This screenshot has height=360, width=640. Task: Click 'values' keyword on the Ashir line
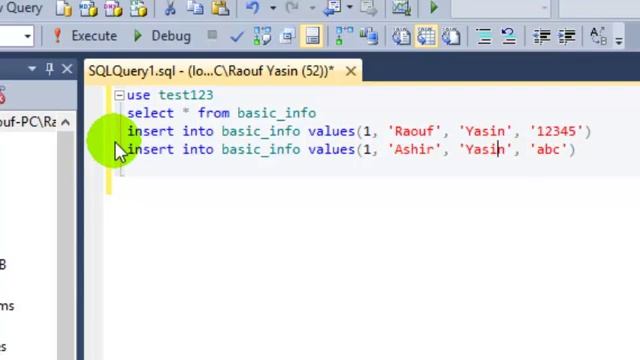tap(331, 149)
